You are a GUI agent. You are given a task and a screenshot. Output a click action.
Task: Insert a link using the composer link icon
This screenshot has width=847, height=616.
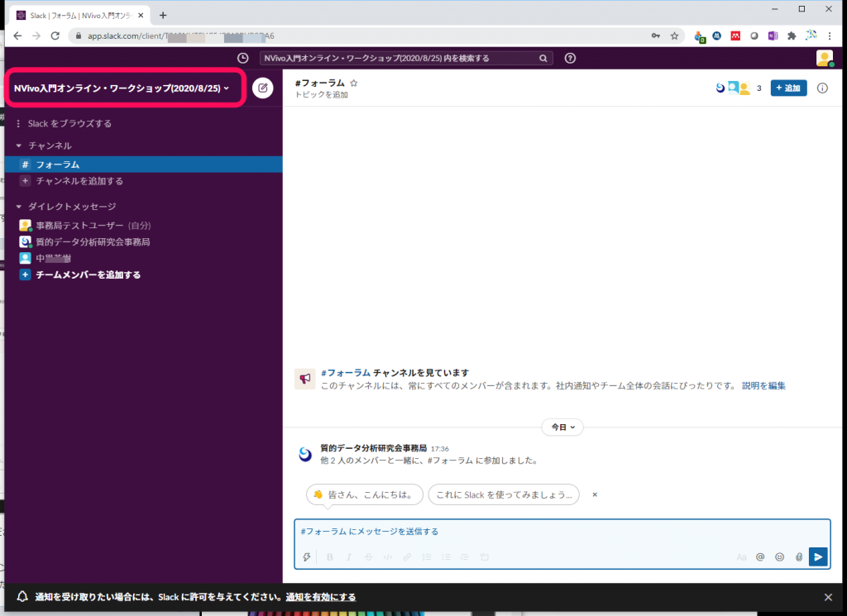click(x=407, y=557)
